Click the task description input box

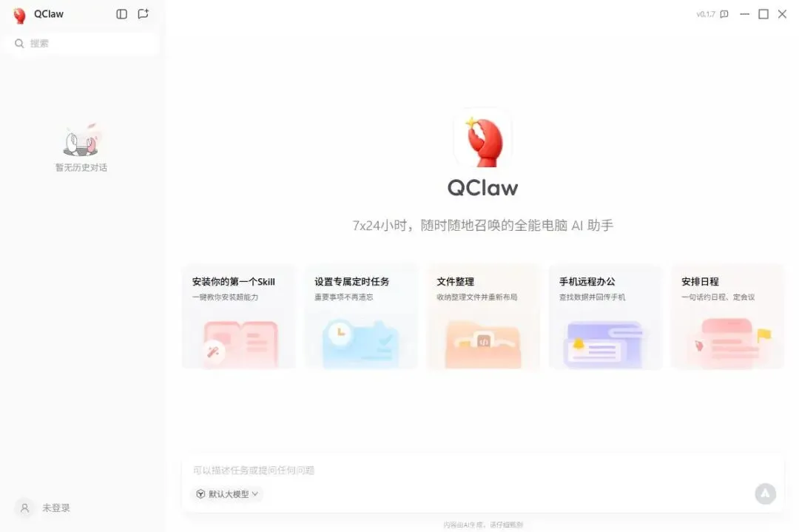coord(482,470)
